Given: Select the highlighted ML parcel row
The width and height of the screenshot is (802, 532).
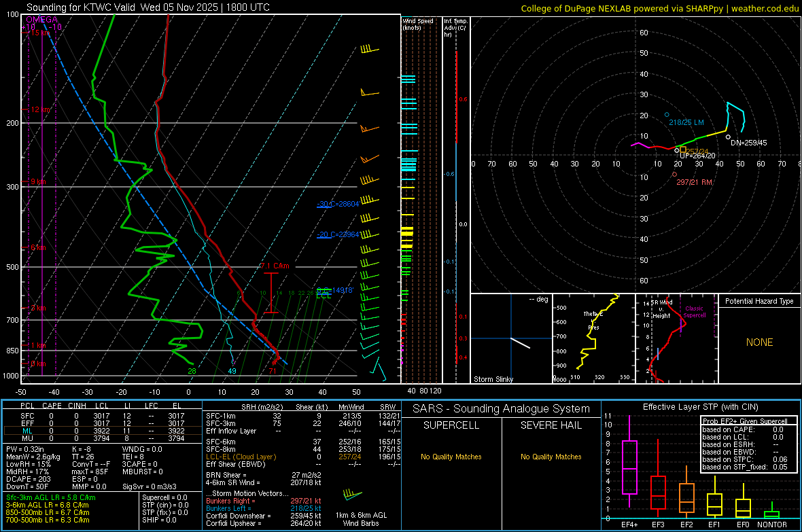Looking at the screenshot, I should 103,431.
